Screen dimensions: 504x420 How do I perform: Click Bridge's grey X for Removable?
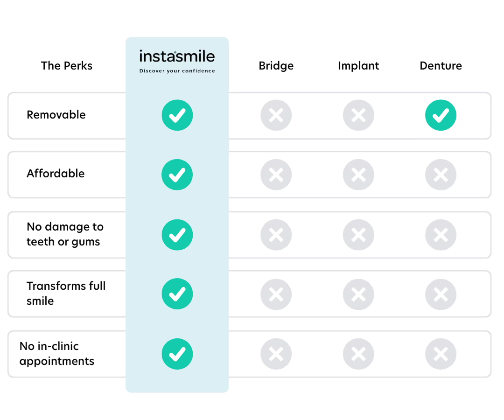(x=276, y=115)
